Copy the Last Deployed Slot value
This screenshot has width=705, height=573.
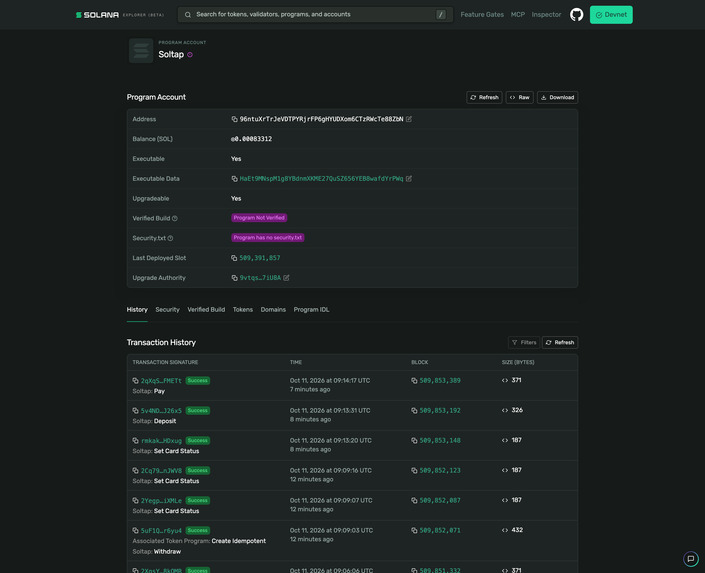pyautogui.click(x=234, y=258)
